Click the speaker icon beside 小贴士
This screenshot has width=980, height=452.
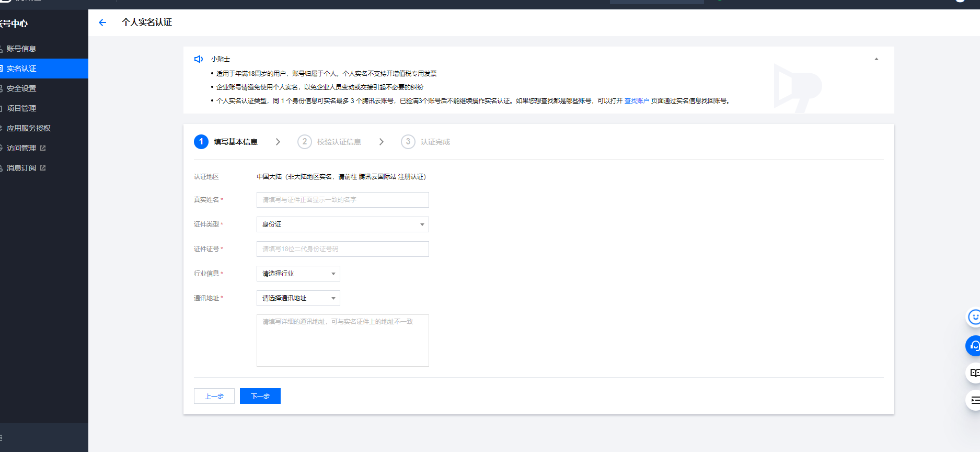(199, 59)
